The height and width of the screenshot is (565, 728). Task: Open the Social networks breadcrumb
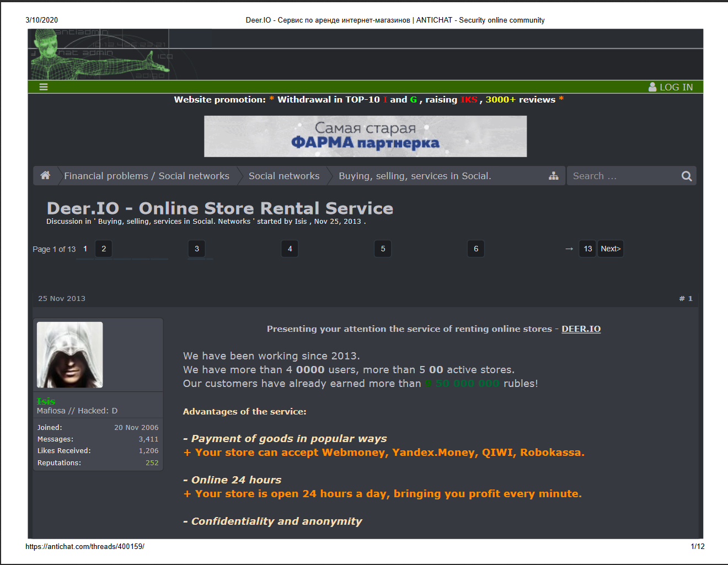(283, 176)
